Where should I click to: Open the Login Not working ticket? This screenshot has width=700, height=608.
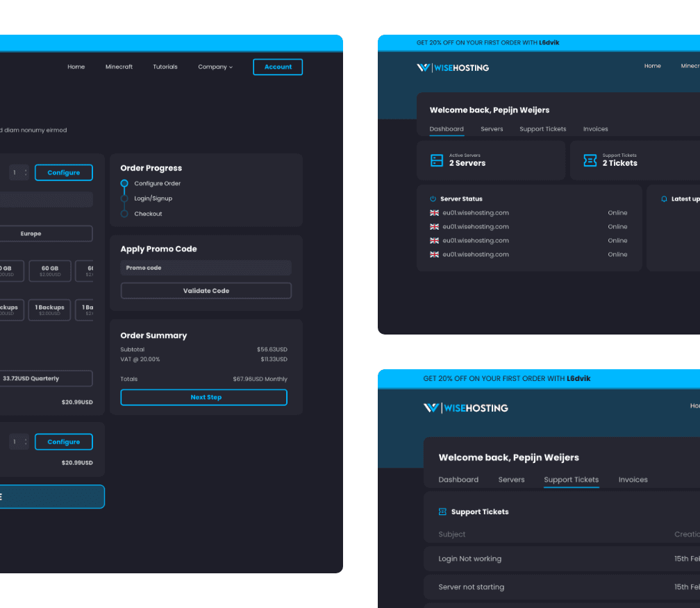pos(562,559)
